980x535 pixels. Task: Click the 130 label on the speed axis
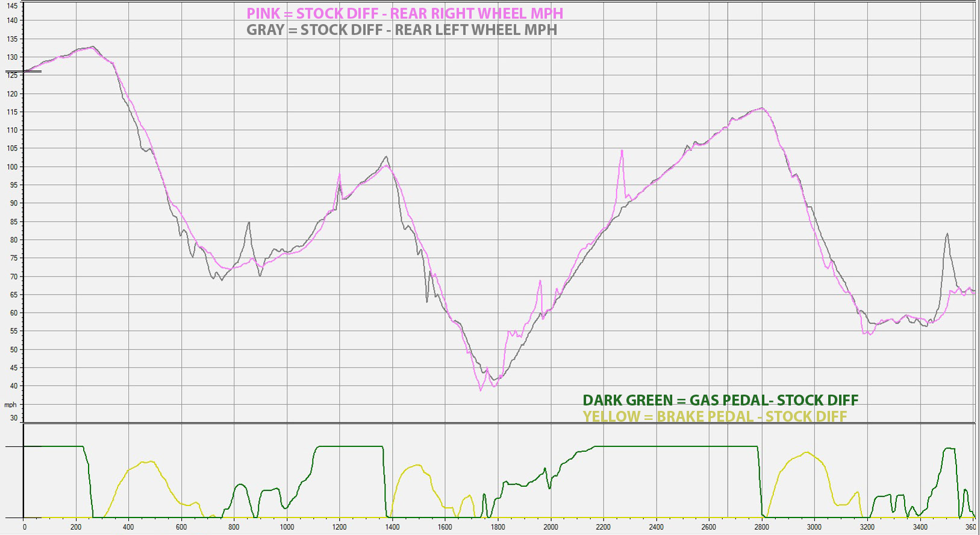click(x=12, y=57)
